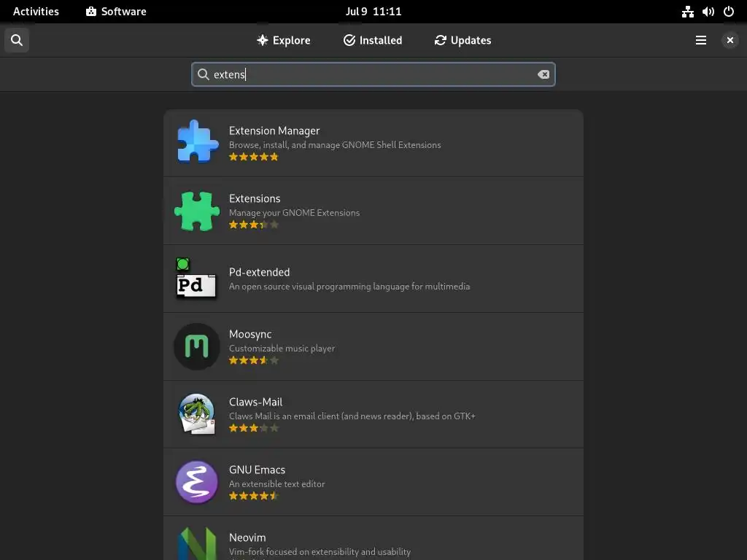Click 'Browse, install, and manage GNOME Shell Extensions'
The width and height of the screenshot is (747, 560).
[335, 145]
